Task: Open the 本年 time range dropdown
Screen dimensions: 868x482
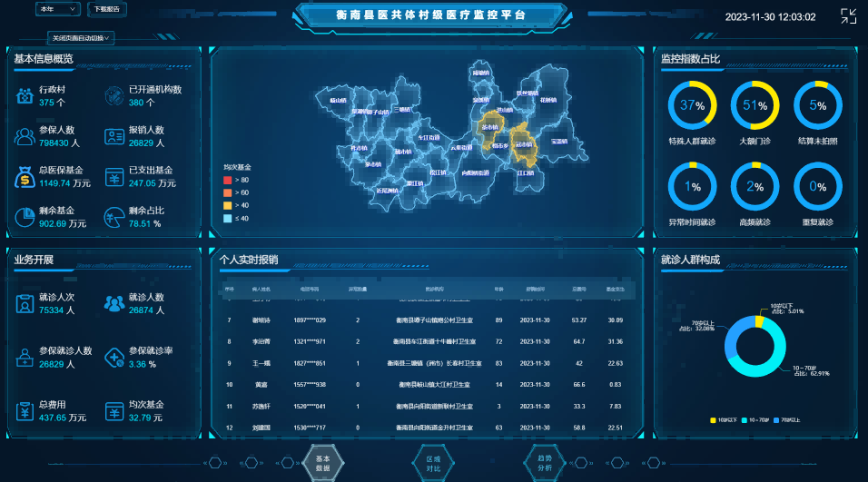Action: coord(58,9)
